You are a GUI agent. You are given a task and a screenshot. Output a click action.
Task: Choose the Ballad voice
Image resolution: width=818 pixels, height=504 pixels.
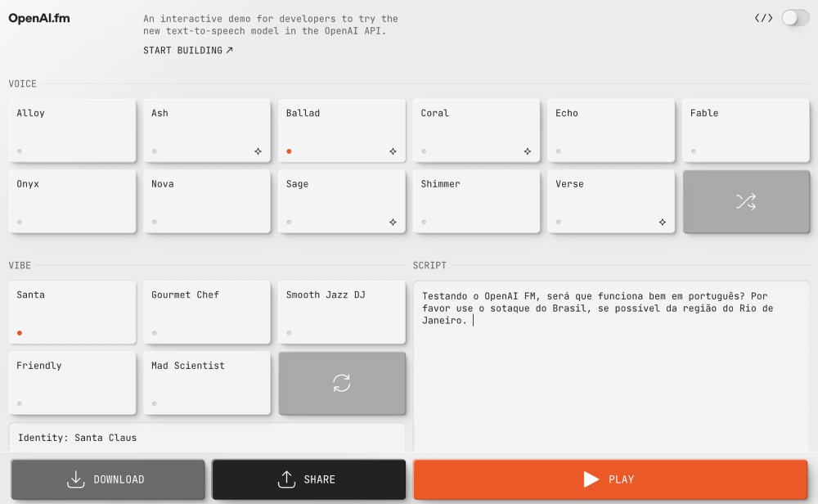pyautogui.click(x=342, y=130)
